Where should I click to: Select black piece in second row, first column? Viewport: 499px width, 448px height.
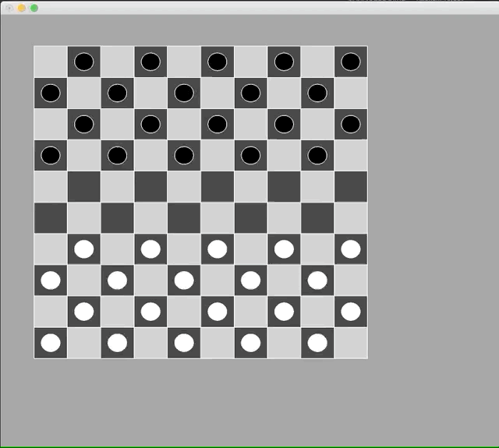tap(51, 93)
